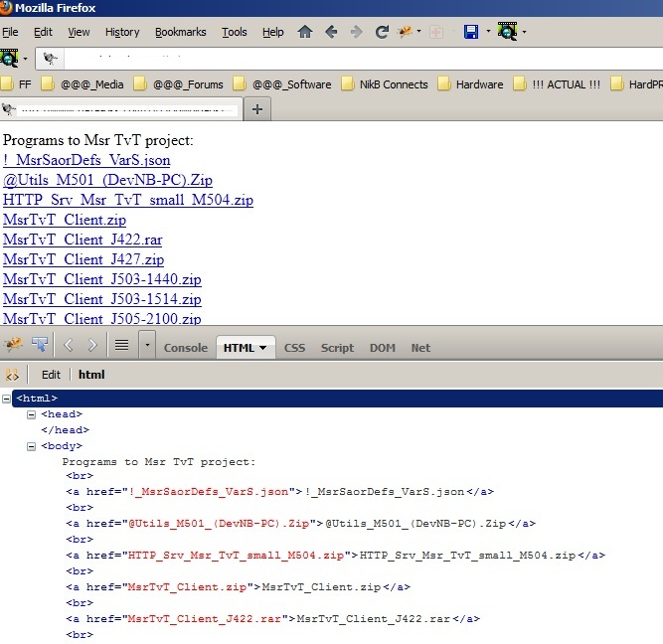The image size is (663, 644).
Task: Save page with the blue floppy disk icon
Action: (471, 32)
